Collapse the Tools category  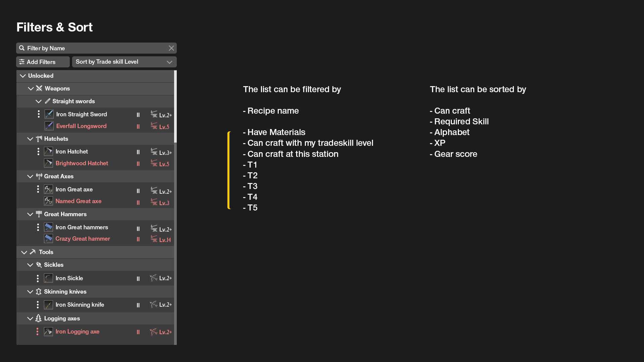tap(24, 252)
